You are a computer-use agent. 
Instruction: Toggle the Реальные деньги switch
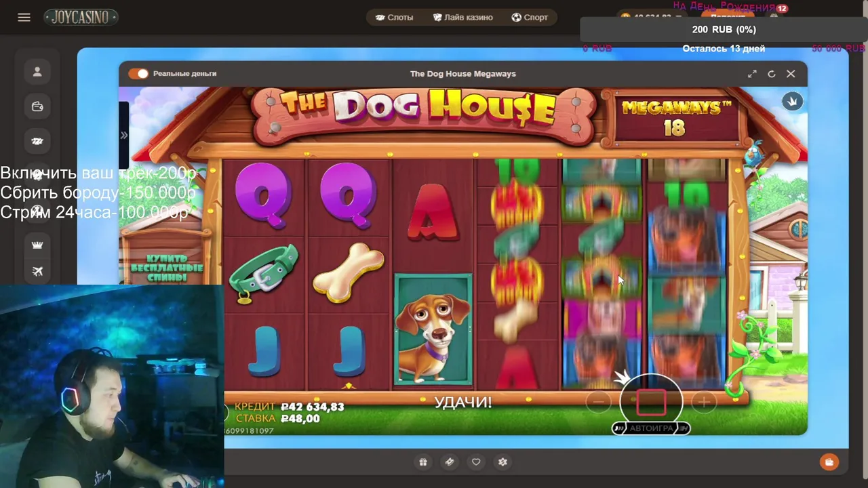(x=138, y=73)
